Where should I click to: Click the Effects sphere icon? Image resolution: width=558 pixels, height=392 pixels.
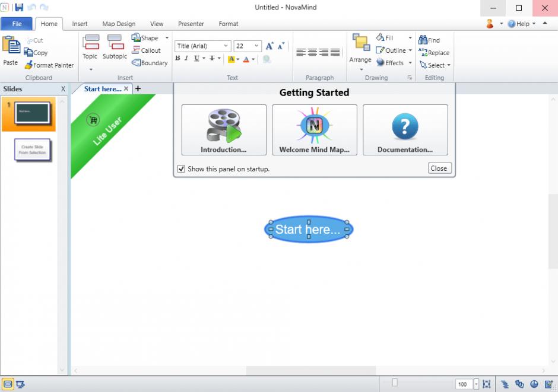tap(381, 62)
